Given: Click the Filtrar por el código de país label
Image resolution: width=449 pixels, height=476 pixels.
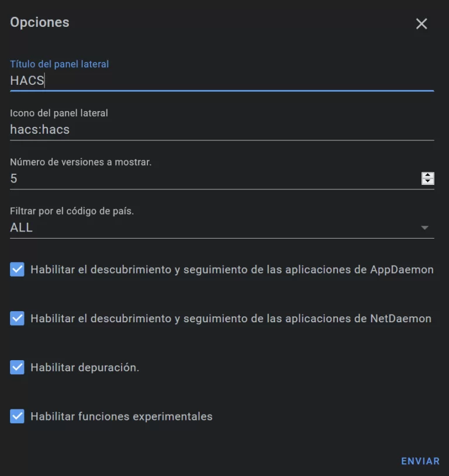Looking at the screenshot, I should click(72, 211).
